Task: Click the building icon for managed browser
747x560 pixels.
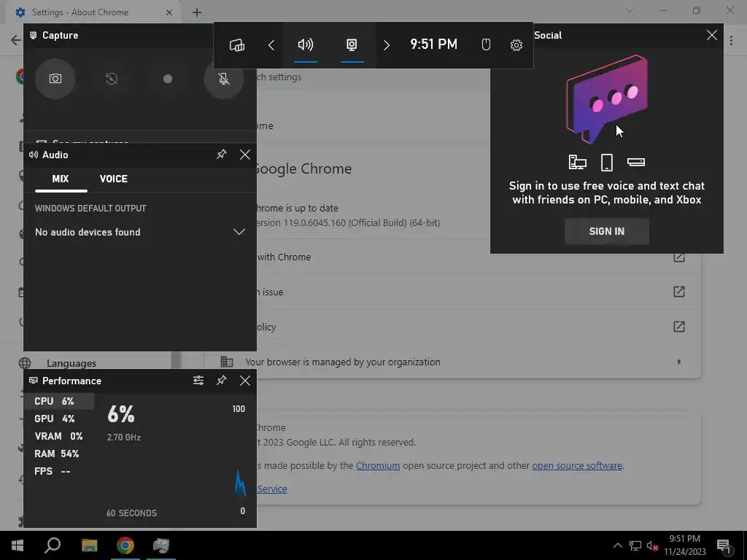Action: [x=227, y=362]
